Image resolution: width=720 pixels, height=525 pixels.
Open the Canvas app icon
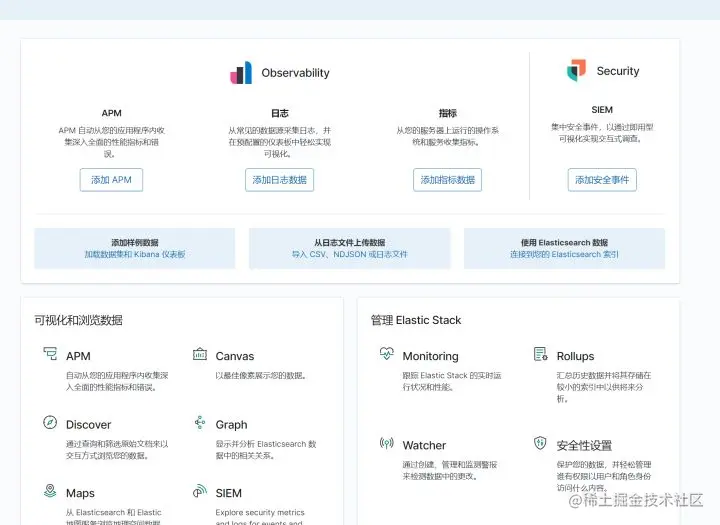(x=200, y=354)
